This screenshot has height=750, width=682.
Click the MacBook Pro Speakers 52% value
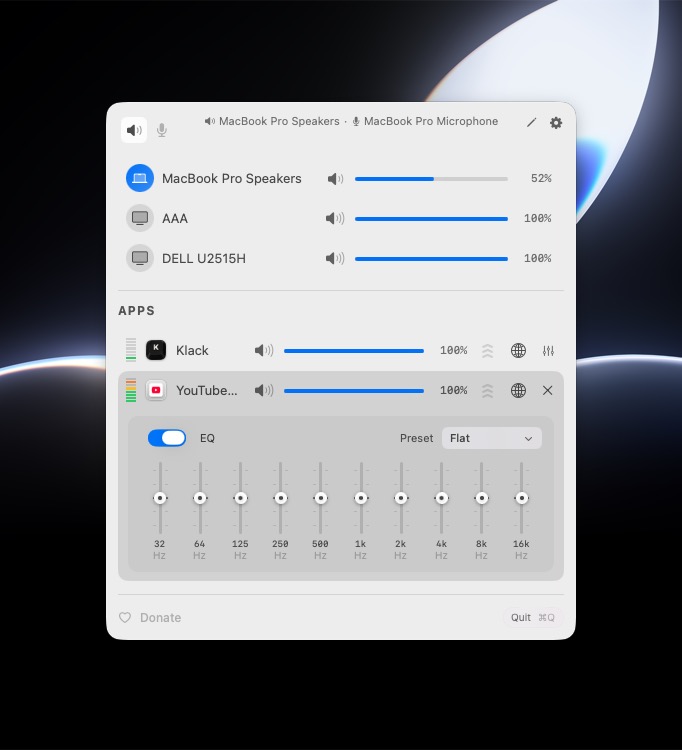pyautogui.click(x=541, y=178)
